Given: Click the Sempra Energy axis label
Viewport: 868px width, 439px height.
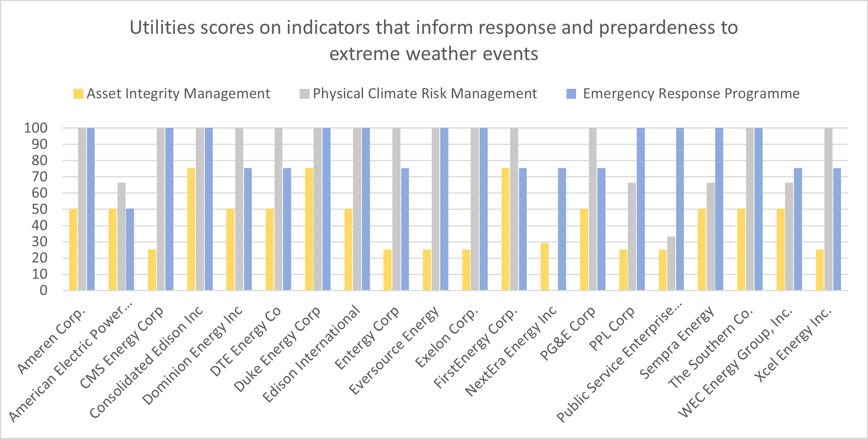Looking at the screenshot, I should pos(676,343).
